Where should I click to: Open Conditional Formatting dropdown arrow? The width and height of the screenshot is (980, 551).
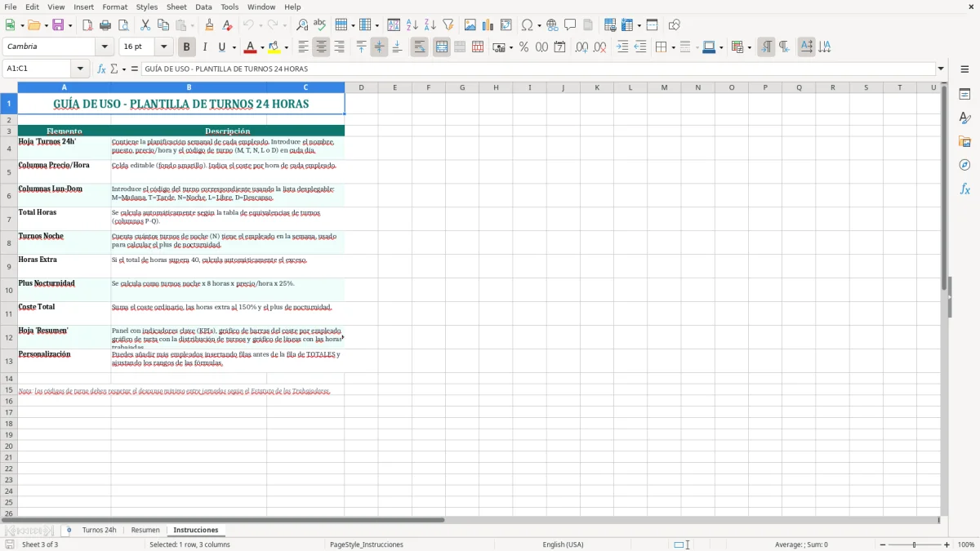(749, 47)
